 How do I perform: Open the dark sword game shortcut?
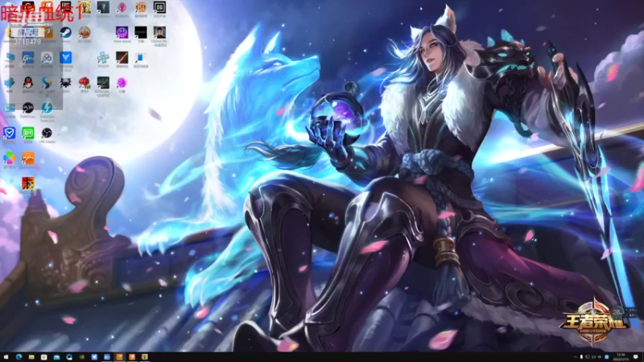[x=103, y=7]
